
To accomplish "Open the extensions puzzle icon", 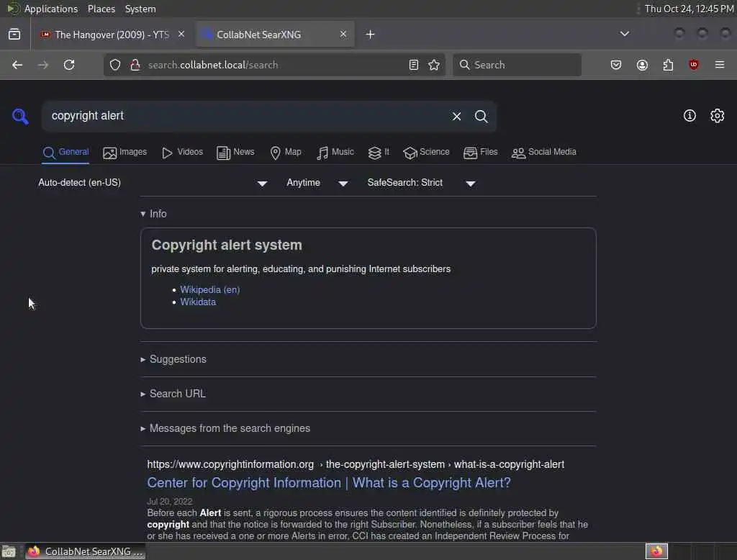I will click(x=668, y=65).
